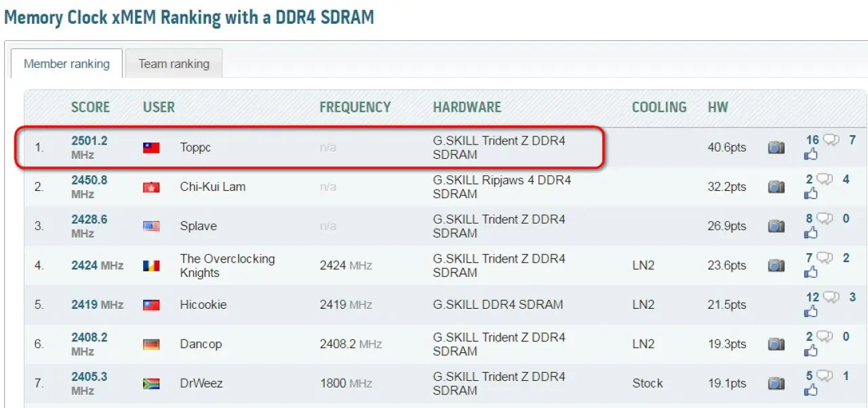The height and width of the screenshot is (408, 868).
Task: Like Hicookie's submission with the thumbs-up
Action: 810,312
